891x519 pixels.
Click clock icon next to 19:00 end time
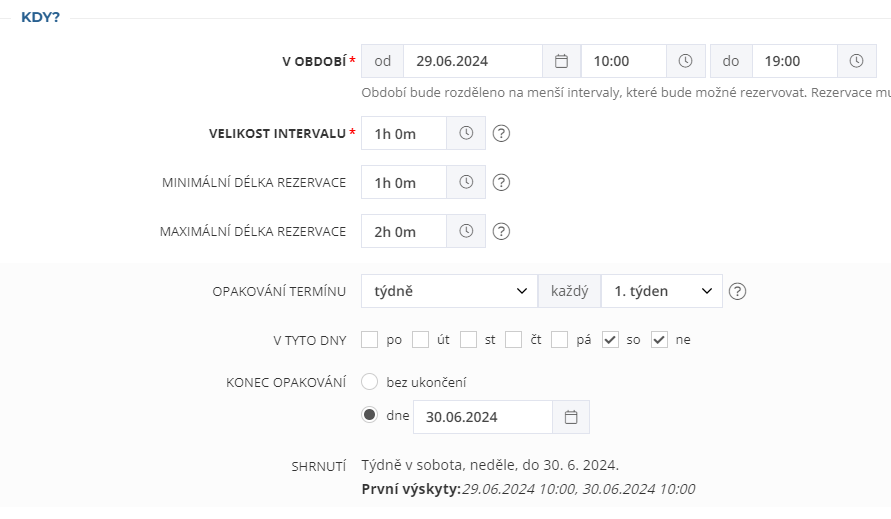856,61
